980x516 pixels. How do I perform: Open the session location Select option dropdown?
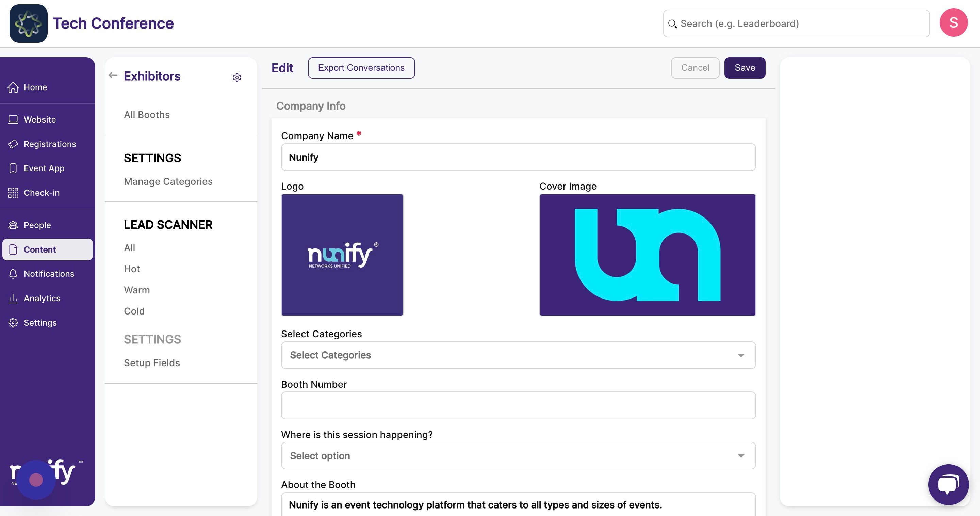coord(518,455)
